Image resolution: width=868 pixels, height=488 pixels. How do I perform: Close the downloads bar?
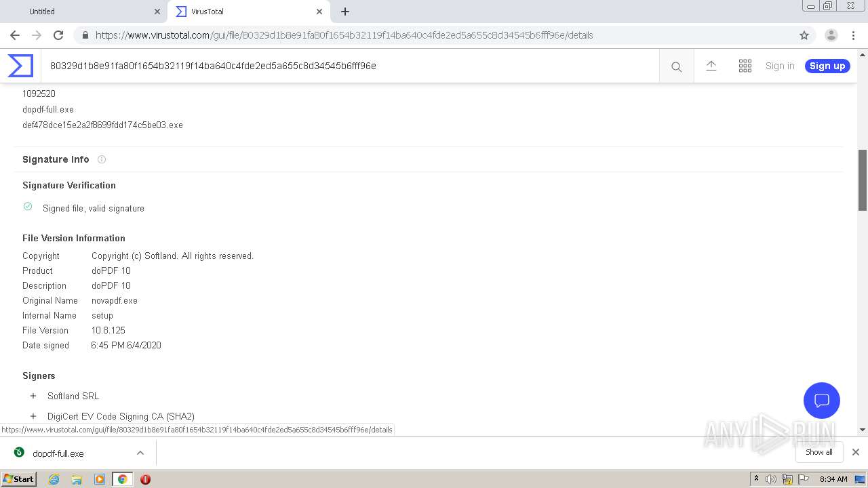click(x=855, y=452)
